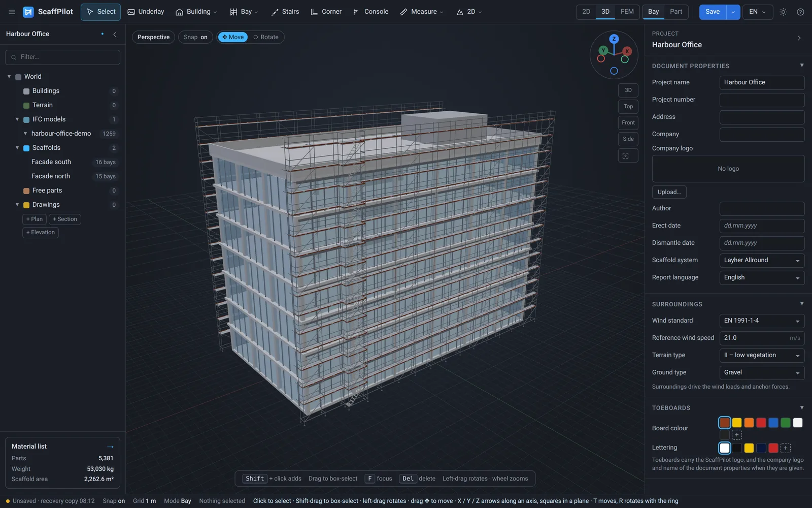Open the Building dropdown menu
This screenshot has width=812, height=508.
(x=196, y=12)
